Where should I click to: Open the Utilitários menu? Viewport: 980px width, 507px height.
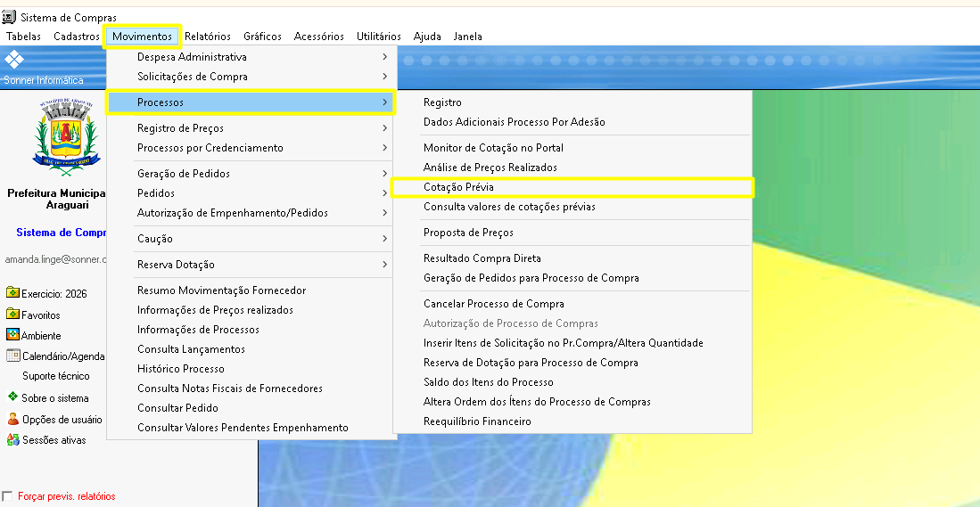point(378,37)
